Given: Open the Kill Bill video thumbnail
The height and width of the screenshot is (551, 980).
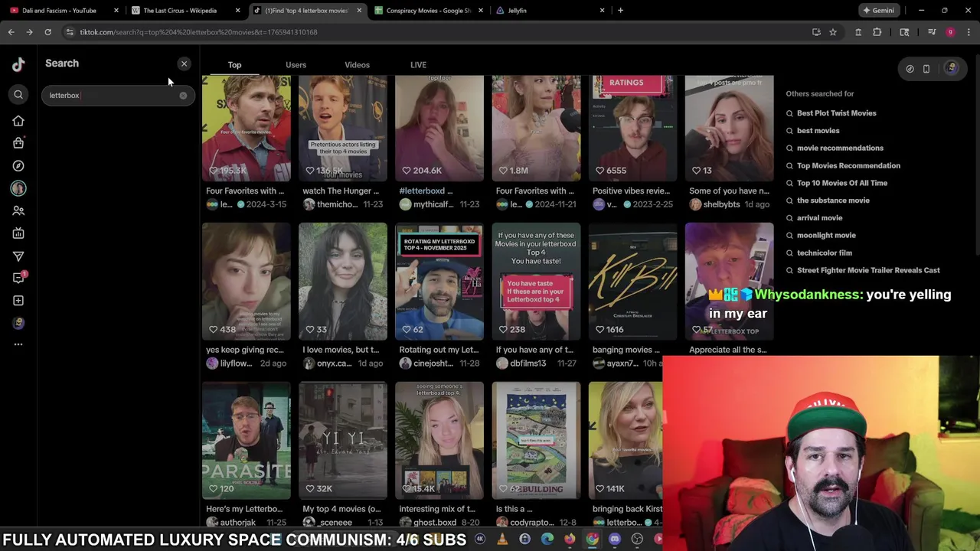Looking at the screenshot, I should tap(632, 281).
